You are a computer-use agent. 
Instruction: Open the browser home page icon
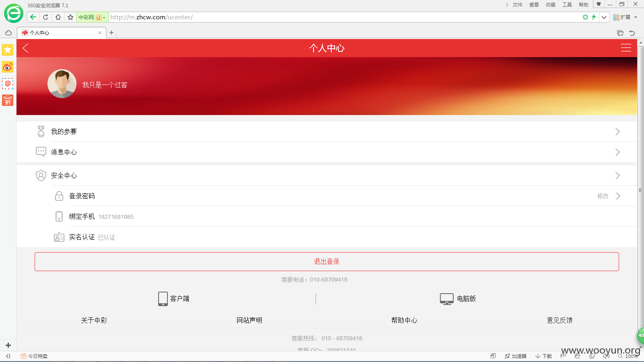pyautogui.click(x=58, y=17)
